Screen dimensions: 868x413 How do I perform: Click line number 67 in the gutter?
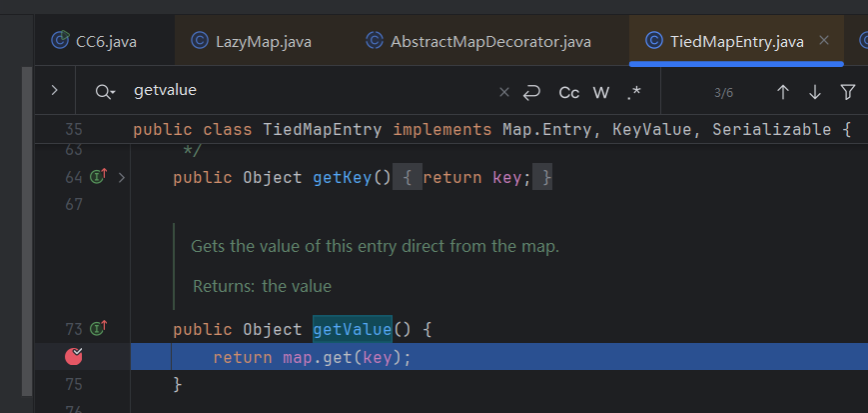coord(74,205)
